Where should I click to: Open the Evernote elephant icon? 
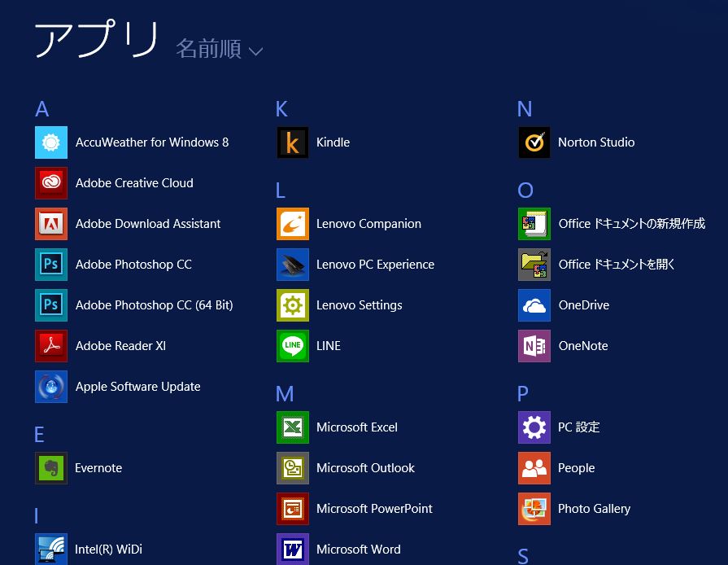pyautogui.click(x=51, y=468)
